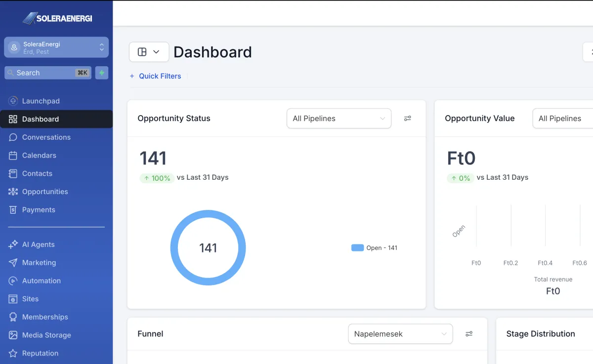Click the Media Storage image icon
Image resolution: width=593 pixels, height=364 pixels.
point(13,335)
